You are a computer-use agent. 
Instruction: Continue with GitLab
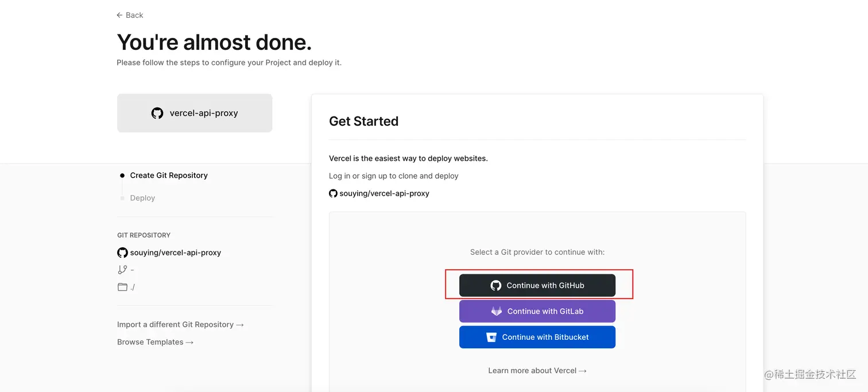(x=537, y=311)
